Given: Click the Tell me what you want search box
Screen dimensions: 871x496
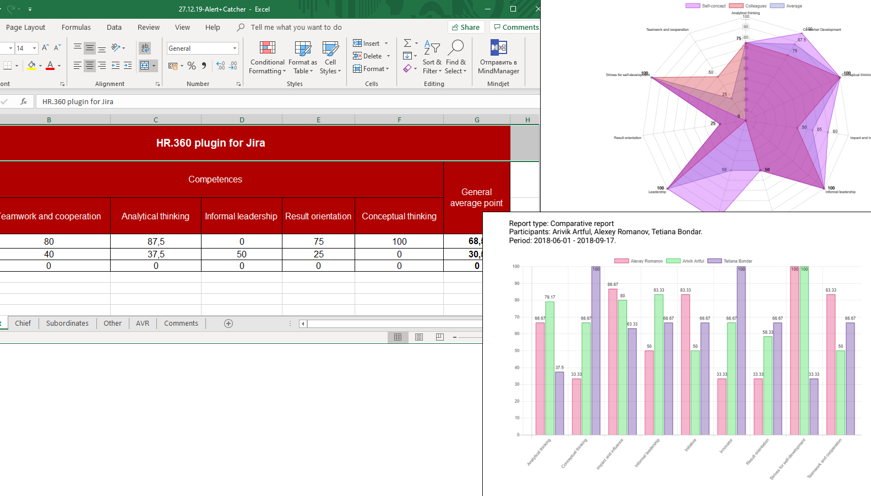Looking at the screenshot, I should coord(296,27).
